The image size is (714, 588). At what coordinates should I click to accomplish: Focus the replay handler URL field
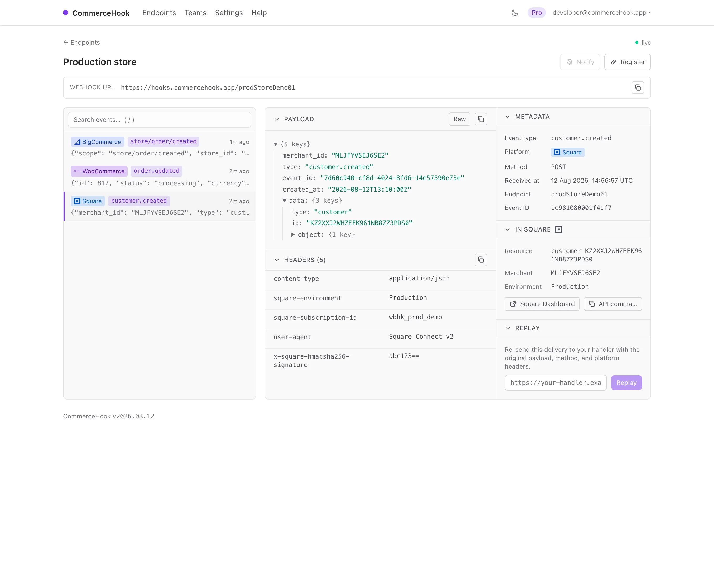tap(555, 383)
